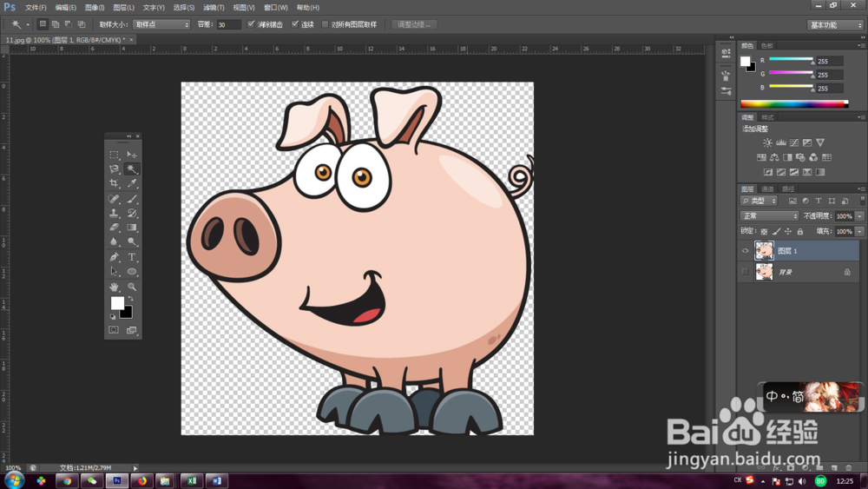Select the Eyedropper tool
868x489 pixels.
pos(132,183)
